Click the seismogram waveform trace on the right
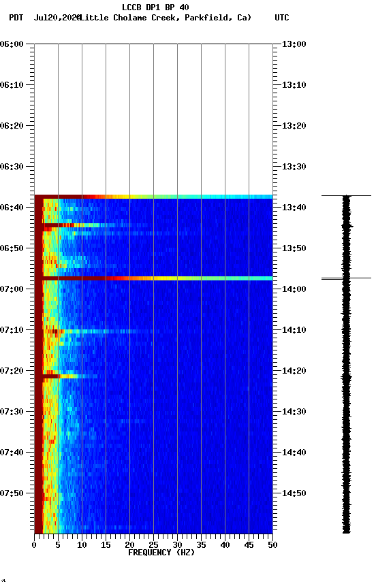The height and width of the screenshot is (588, 376). click(346, 364)
